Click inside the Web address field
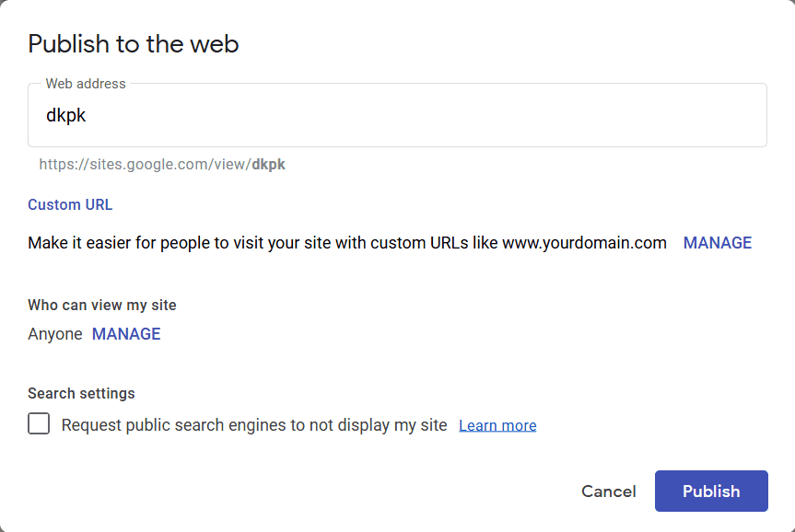 click(x=276, y=114)
